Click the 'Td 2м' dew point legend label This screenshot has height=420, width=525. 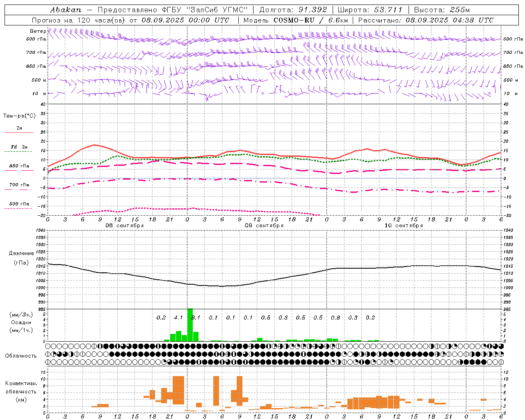tap(19, 147)
